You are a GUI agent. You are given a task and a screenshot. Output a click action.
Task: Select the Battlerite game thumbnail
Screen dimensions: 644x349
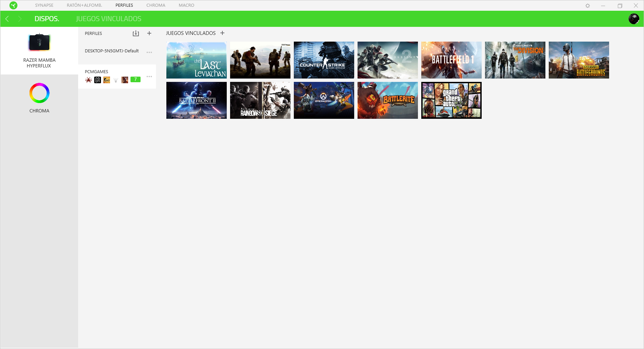(388, 100)
